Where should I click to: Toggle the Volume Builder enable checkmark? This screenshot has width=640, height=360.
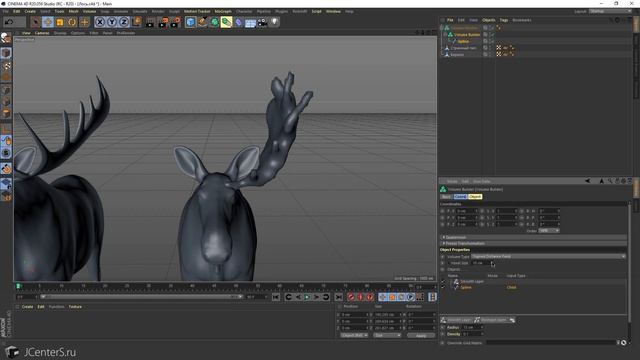tap(492, 35)
